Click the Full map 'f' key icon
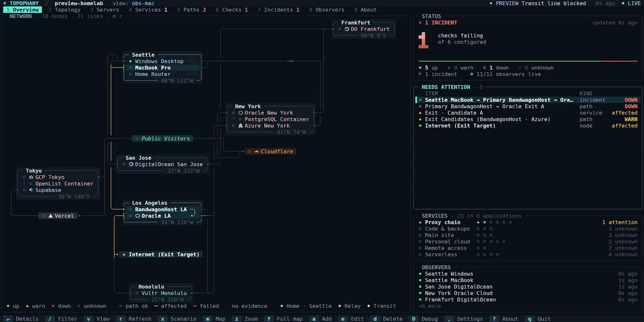This screenshot has width=644, height=322. point(269,319)
